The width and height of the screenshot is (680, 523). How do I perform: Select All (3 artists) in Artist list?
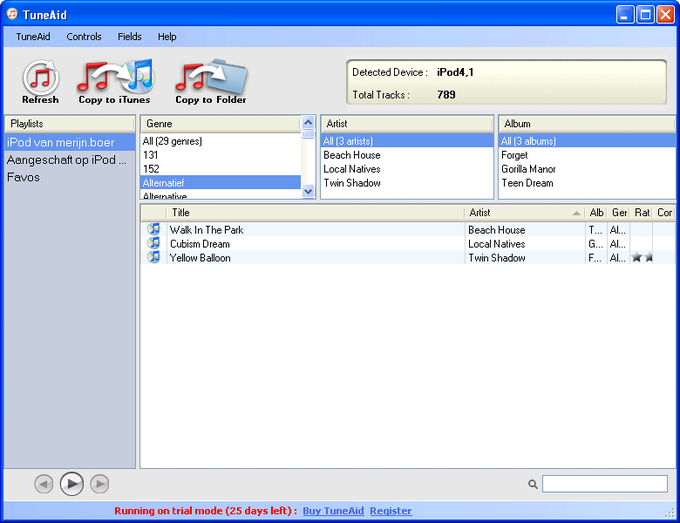pyautogui.click(x=407, y=141)
